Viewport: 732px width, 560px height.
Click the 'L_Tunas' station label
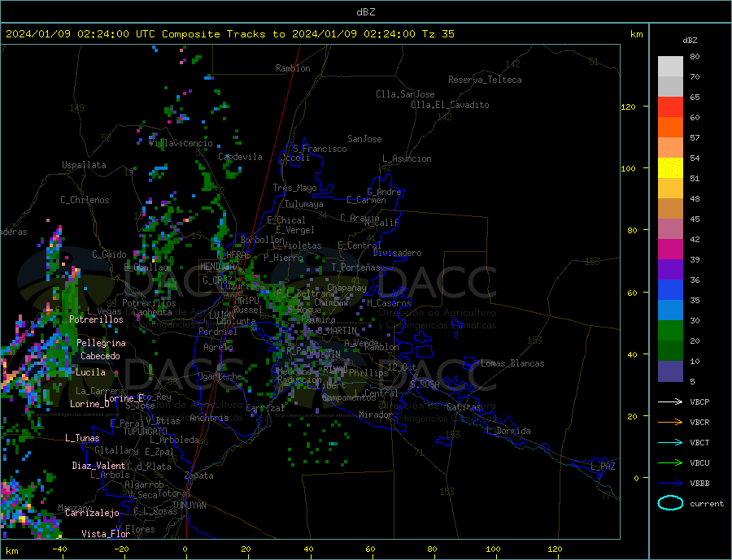point(82,438)
